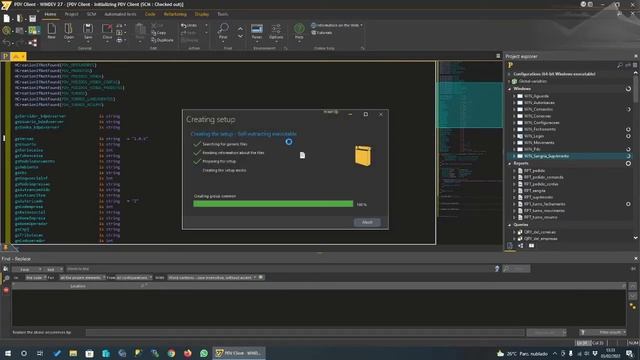Click the search text field in Find panel
This screenshot has width=640, height=360.
coord(279,269)
